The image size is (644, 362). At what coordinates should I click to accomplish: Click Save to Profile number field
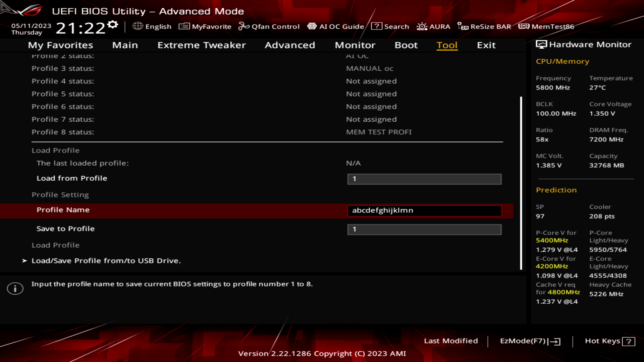[x=424, y=229]
